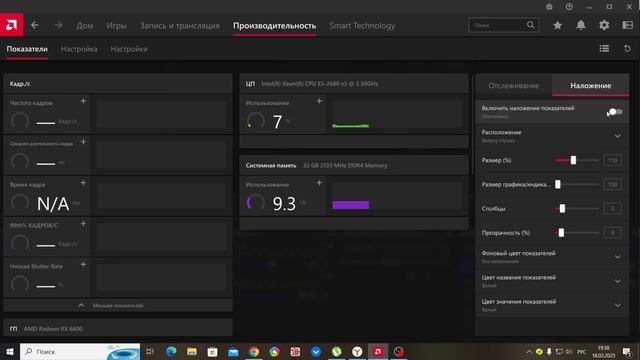Click the Системная память header

[x=354, y=165]
